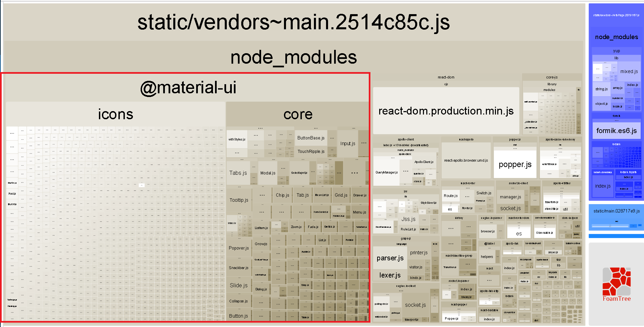Click the Slide.js cell
Viewport: 644px width, 327px height.
pyautogui.click(x=239, y=286)
